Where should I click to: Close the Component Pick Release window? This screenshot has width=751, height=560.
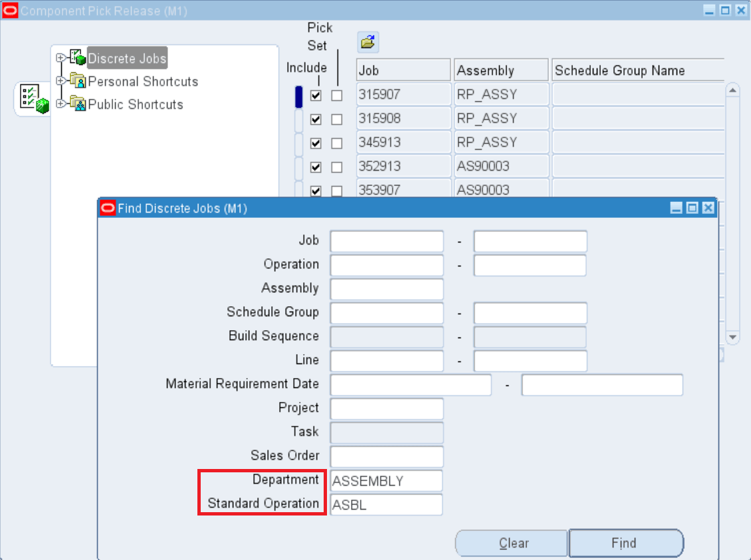point(741,10)
